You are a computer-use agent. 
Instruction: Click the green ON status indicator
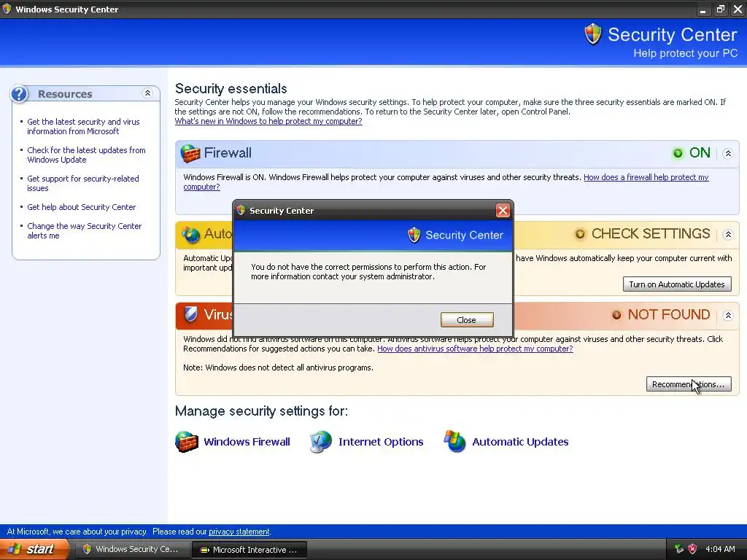(678, 153)
